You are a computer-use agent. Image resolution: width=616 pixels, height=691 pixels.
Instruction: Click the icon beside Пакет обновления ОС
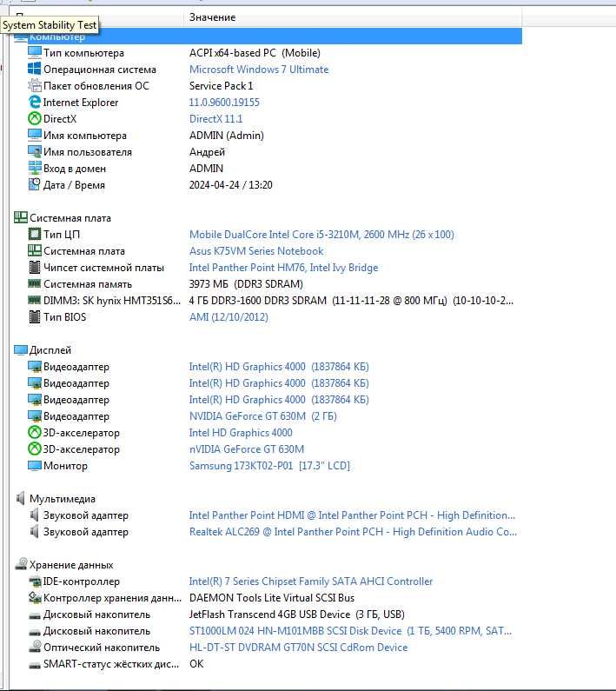pos(35,85)
